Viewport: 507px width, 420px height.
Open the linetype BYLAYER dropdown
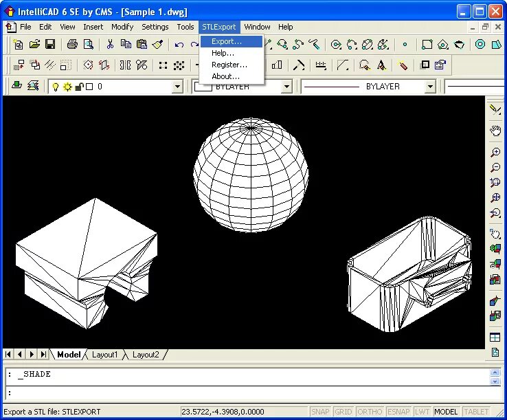[x=430, y=87]
